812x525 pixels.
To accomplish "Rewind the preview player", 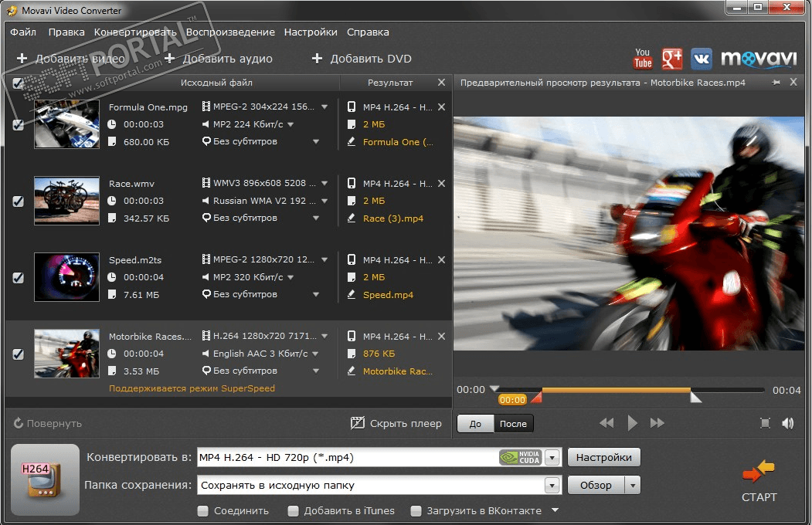I will click(607, 423).
